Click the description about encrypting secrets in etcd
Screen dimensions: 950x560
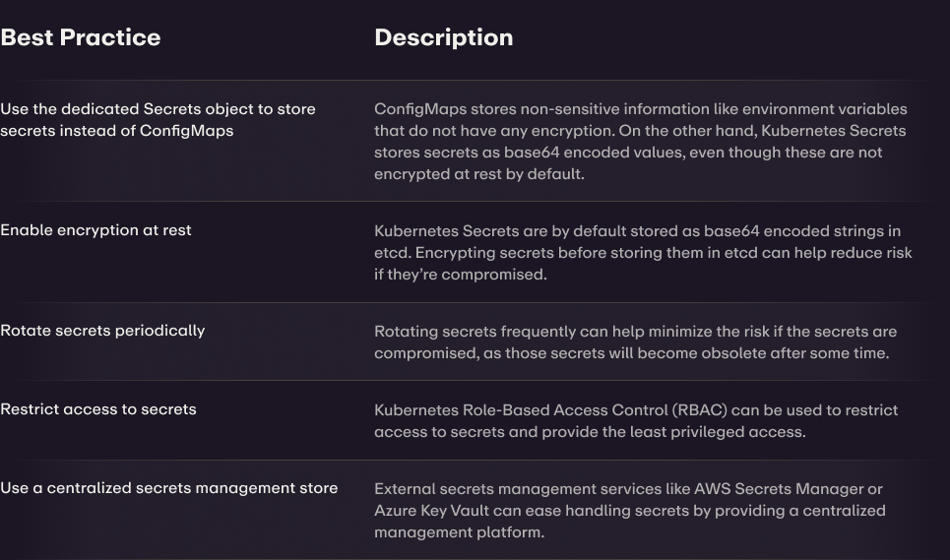point(643,253)
